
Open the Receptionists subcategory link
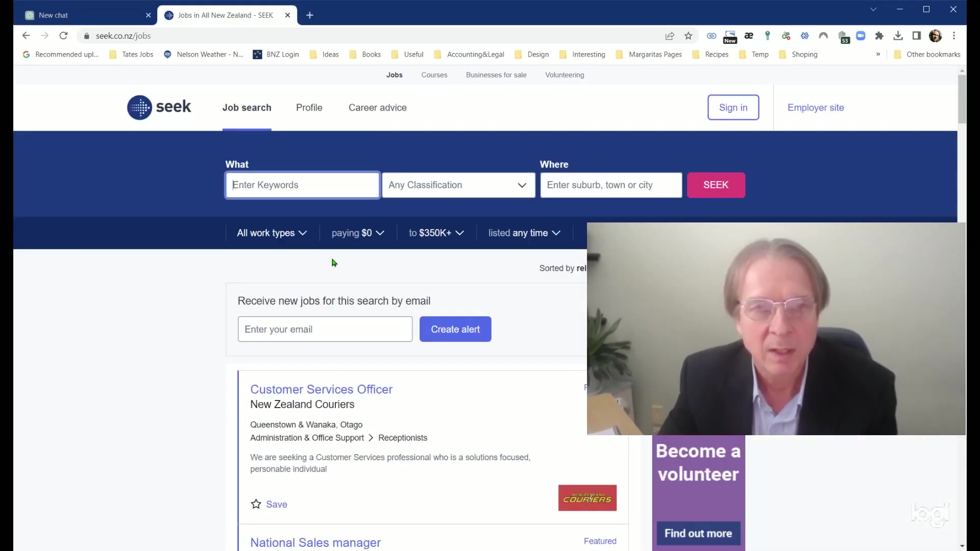point(403,438)
